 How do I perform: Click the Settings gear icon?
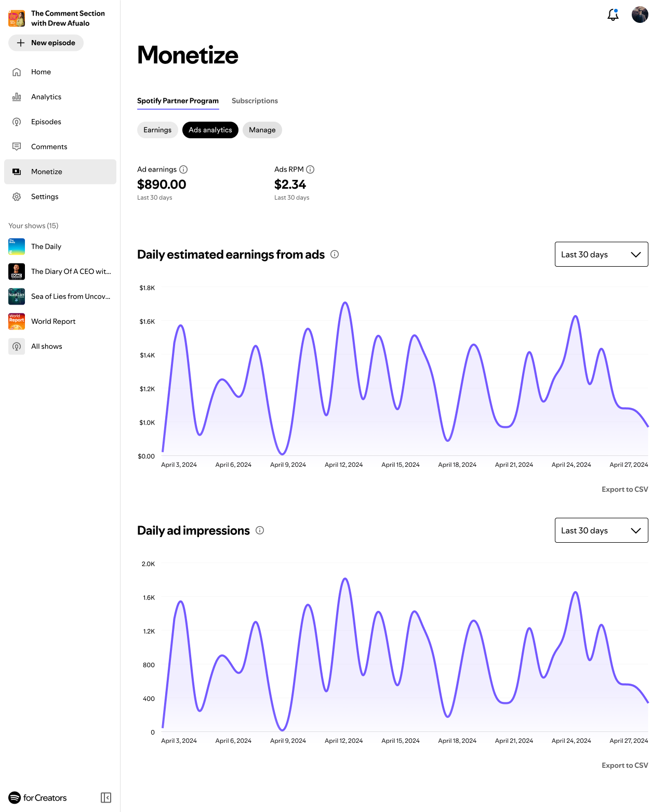coord(17,197)
